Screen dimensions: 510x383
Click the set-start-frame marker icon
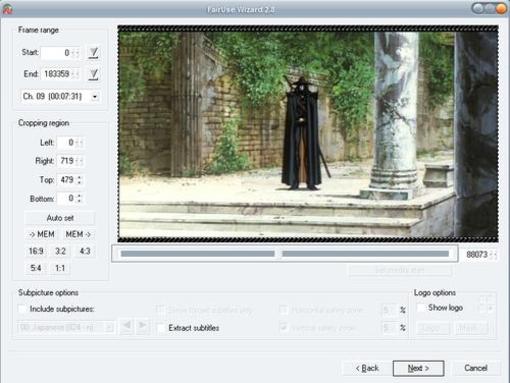click(x=93, y=53)
